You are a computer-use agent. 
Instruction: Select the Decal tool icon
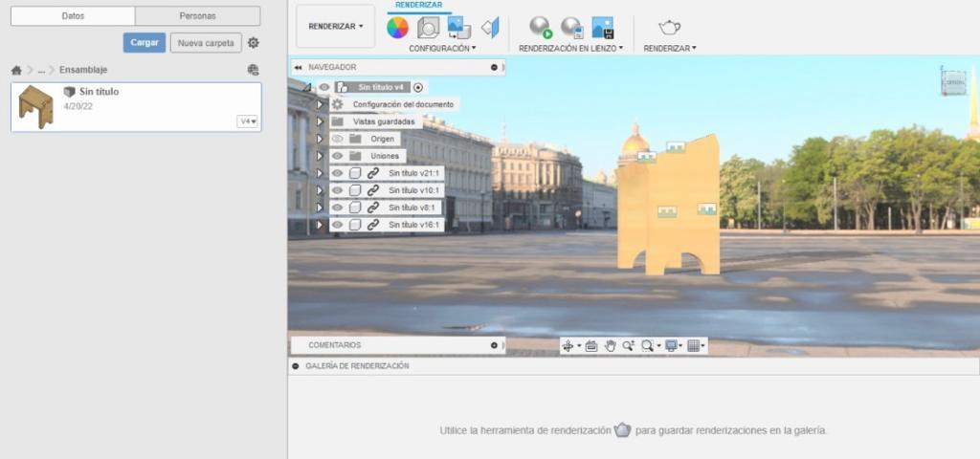459,28
